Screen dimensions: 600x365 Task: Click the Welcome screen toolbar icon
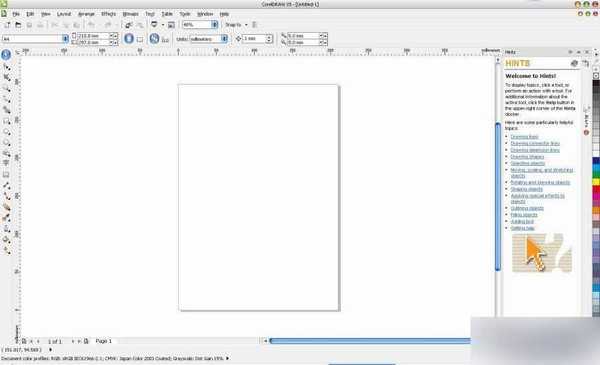[171, 25]
